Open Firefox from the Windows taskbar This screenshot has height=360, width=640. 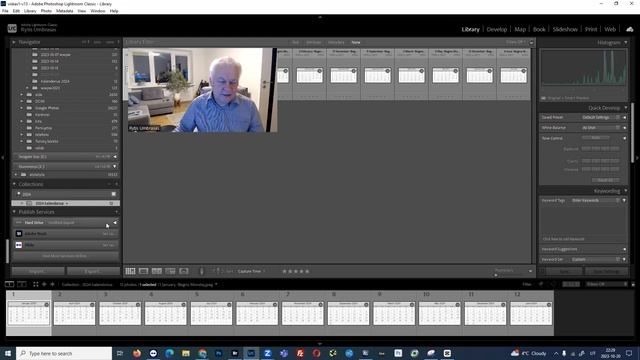[137, 353]
